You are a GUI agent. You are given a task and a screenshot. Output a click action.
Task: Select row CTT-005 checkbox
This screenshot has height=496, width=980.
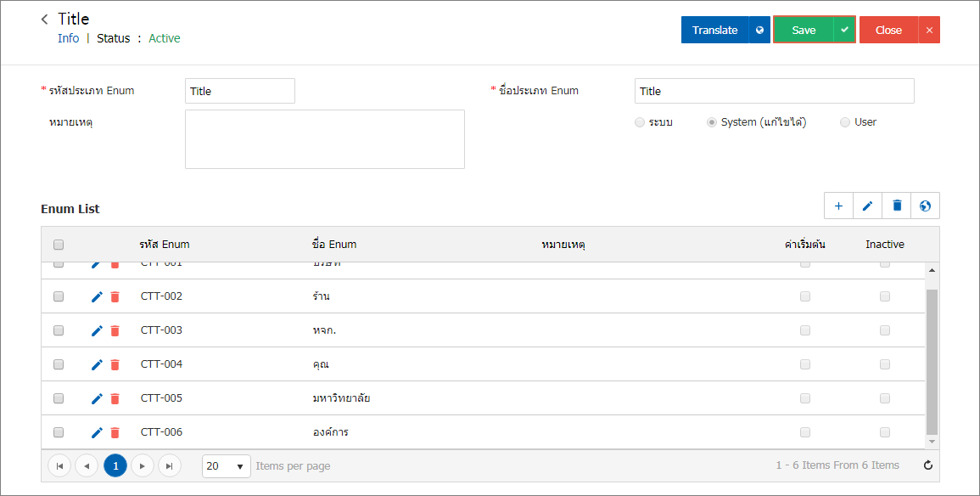(59, 398)
